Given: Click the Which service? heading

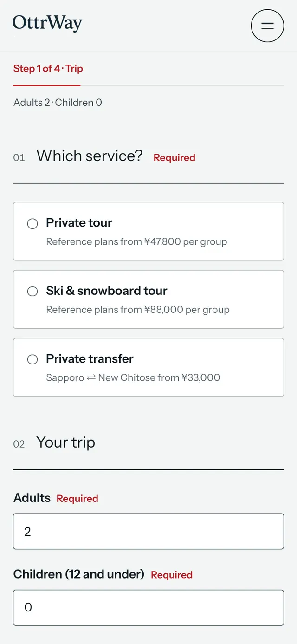Looking at the screenshot, I should pos(90,156).
